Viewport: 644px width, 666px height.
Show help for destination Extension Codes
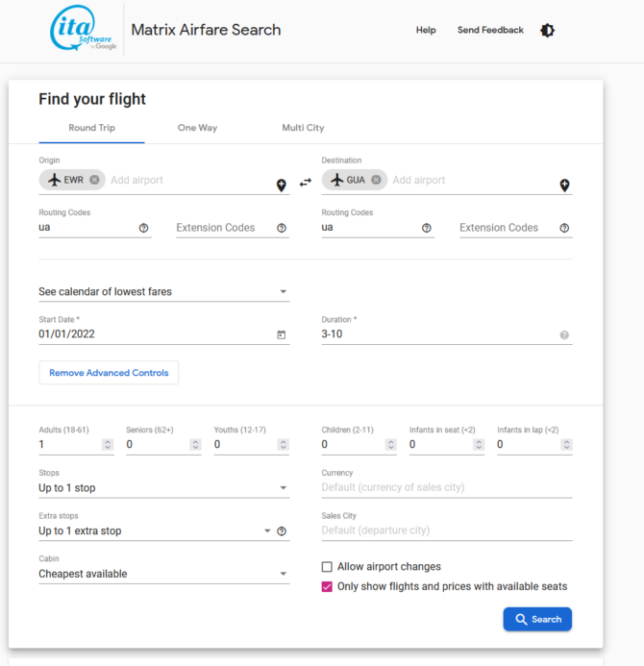pyautogui.click(x=564, y=228)
